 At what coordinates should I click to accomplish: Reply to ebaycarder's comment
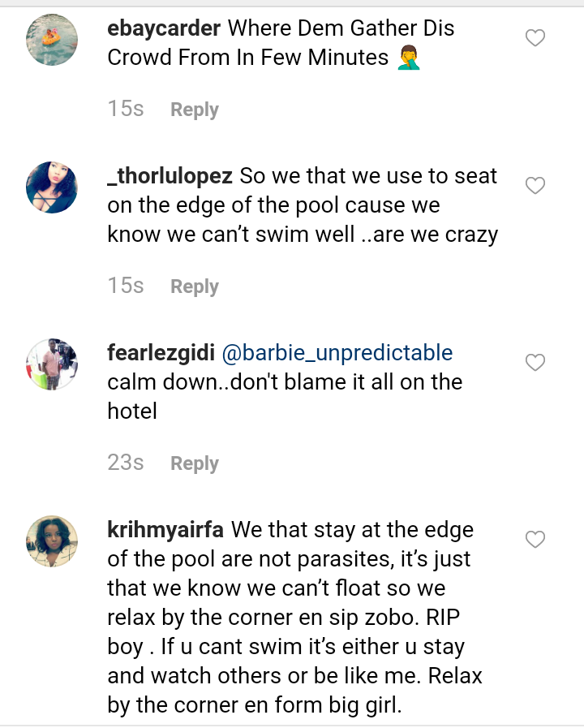pos(195,110)
